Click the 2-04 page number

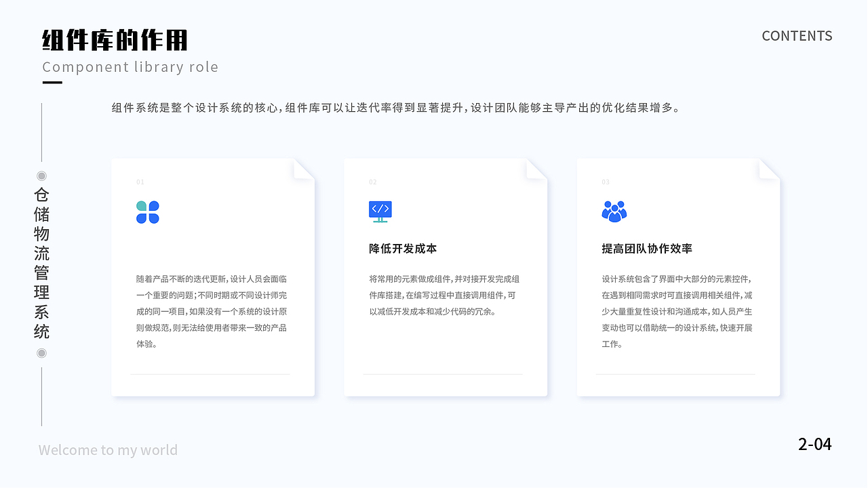point(816,444)
